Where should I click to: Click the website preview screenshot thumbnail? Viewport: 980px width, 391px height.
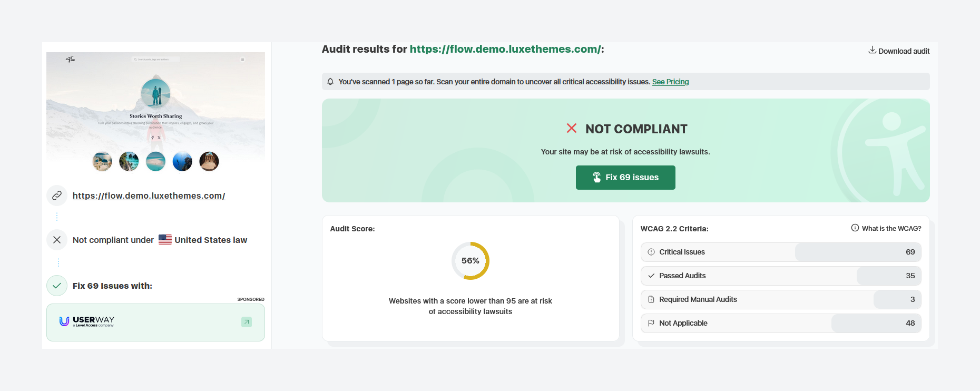coord(155,112)
